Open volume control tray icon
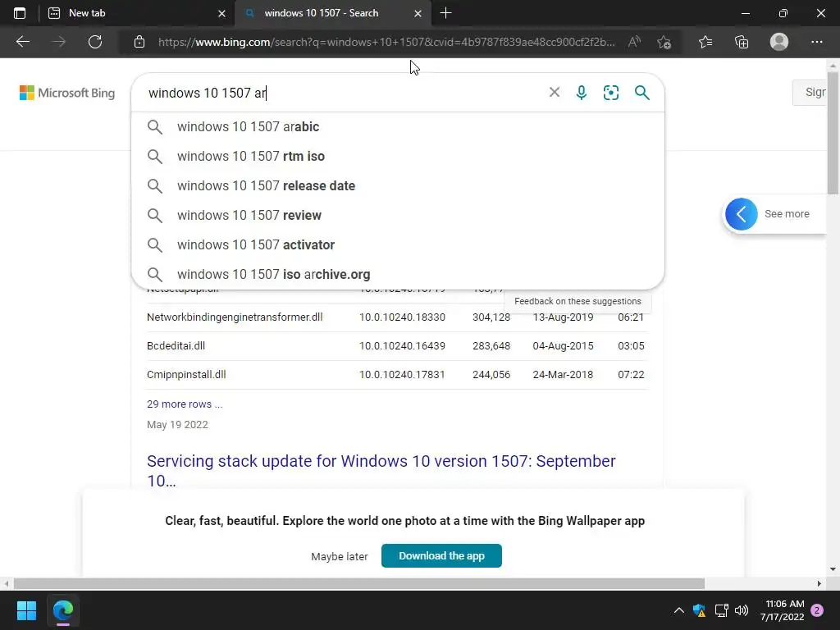This screenshot has height=630, width=840. 742,610
